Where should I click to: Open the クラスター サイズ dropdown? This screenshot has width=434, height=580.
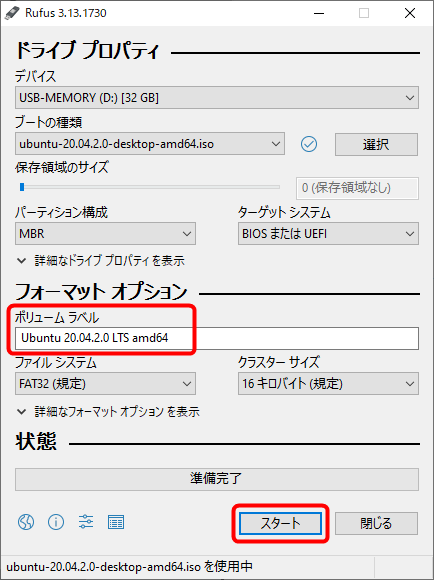pyautogui.click(x=328, y=384)
